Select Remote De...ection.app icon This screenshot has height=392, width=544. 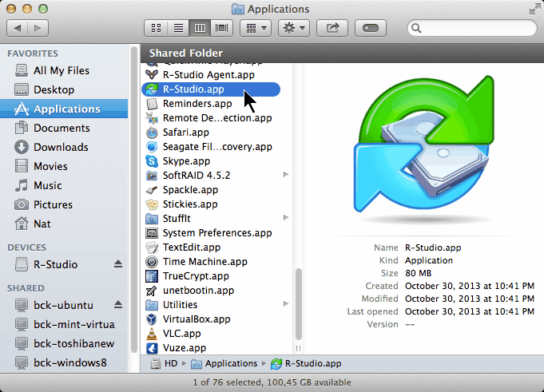point(152,118)
